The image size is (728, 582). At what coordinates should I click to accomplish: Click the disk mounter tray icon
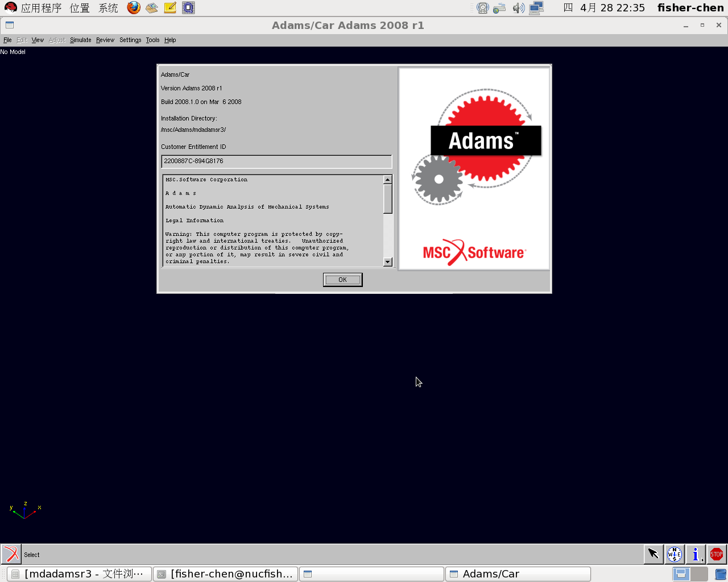tap(483, 8)
